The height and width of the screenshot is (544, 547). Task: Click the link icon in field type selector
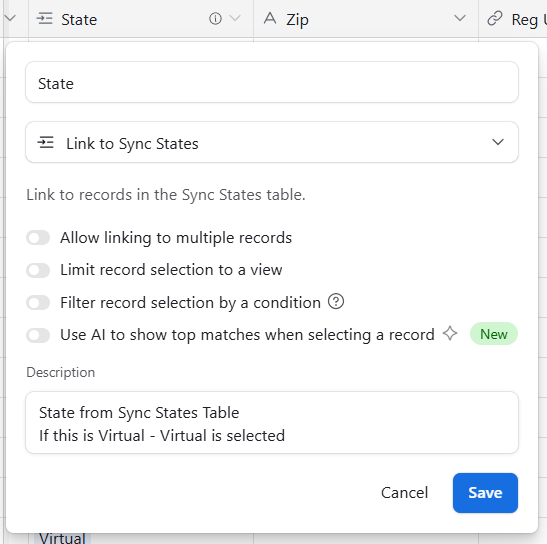click(x=45, y=143)
